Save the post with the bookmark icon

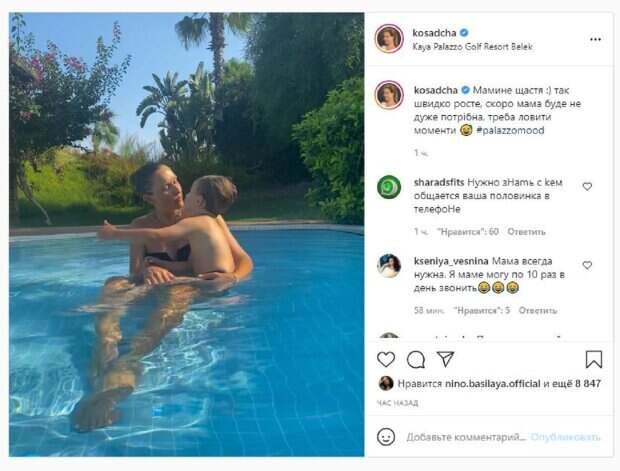[594, 359]
